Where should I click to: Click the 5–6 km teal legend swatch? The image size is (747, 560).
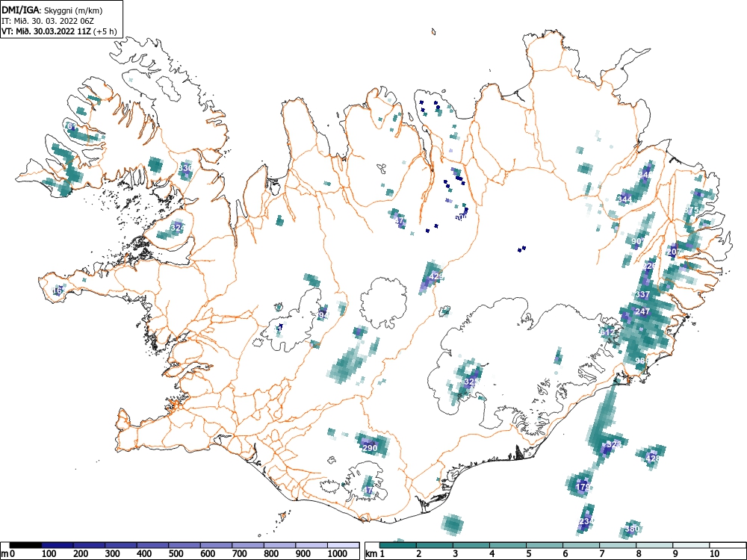point(545,545)
